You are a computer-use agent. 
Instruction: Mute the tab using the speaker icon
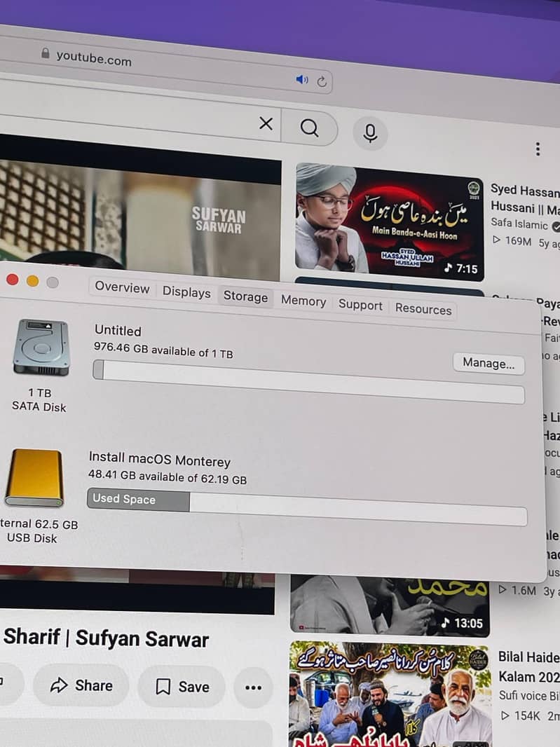tap(301, 79)
